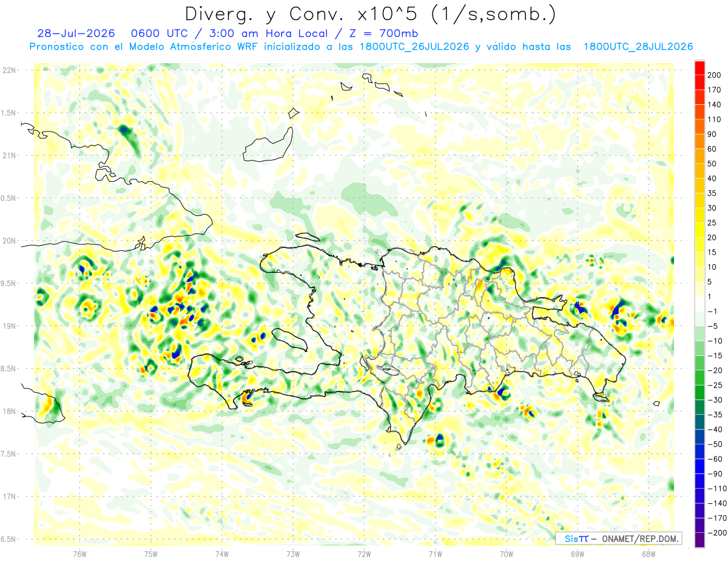Click the "18N" latitude label
The height and width of the screenshot is (562, 728).
click(x=9, y=411)
